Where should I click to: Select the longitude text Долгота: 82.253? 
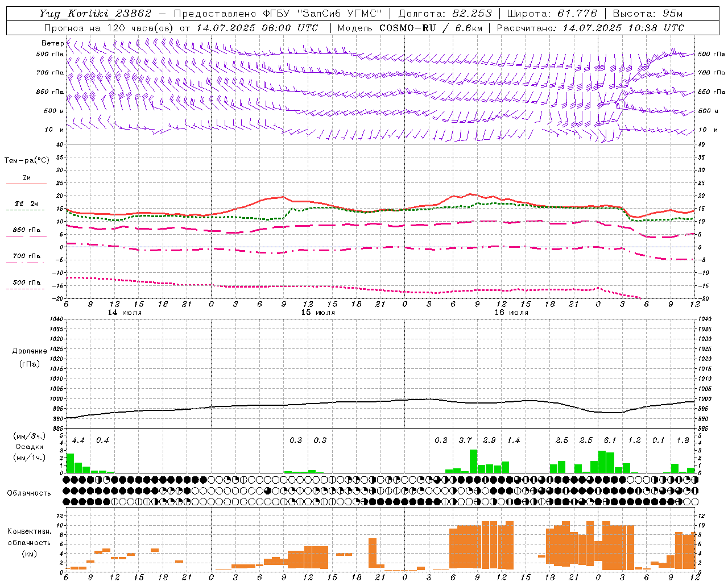click(445, 14)
